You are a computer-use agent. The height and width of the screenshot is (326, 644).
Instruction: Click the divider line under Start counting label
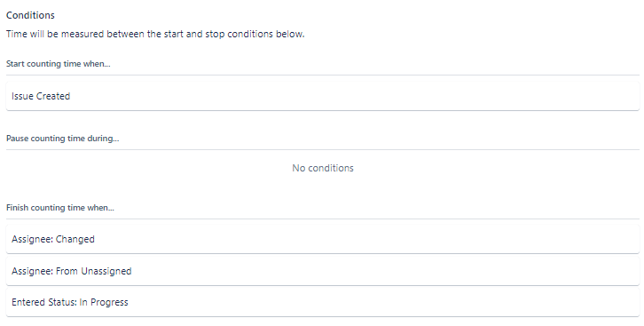tap(322, 76)
